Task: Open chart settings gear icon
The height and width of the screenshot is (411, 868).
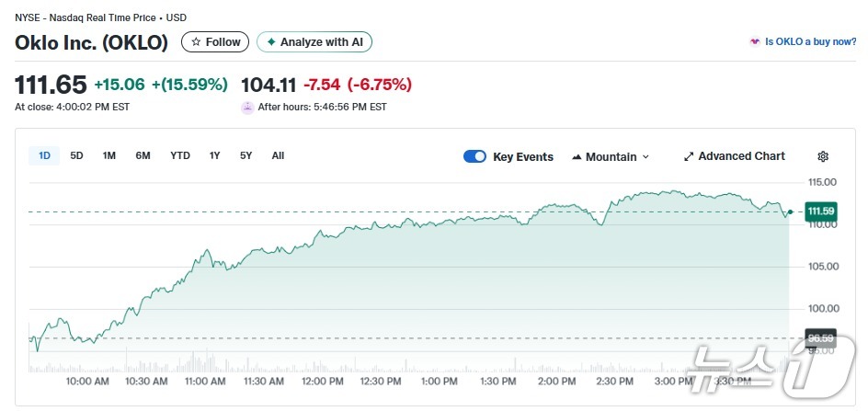Action: pyautogui.click(x=823, y=156)
